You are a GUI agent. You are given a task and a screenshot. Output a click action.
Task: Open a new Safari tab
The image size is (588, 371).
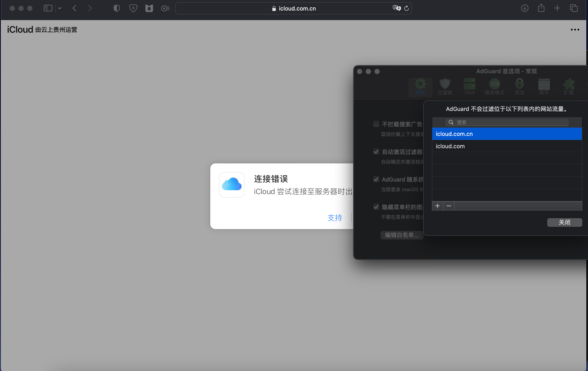point(557,8)
